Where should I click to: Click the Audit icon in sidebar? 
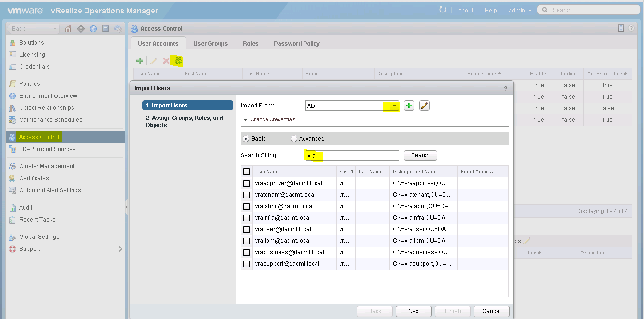click(x=12, y=208)
